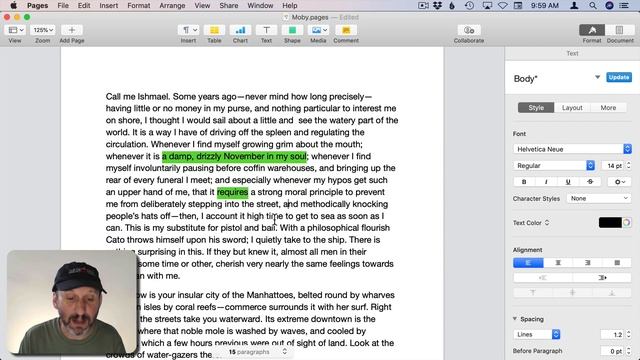Align text left
Viewport: 640px width, 360px height.
click(x=528, y=263)
